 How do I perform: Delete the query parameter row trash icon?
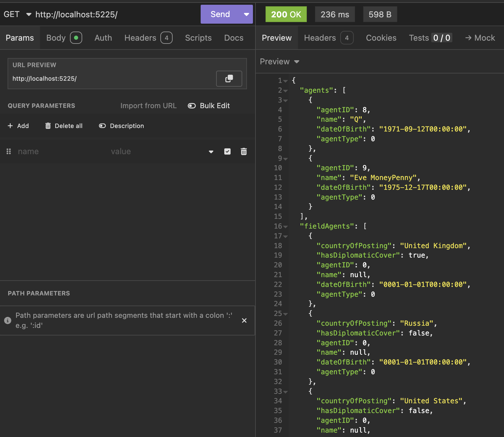pyautogui.click(x=243, y=152)
